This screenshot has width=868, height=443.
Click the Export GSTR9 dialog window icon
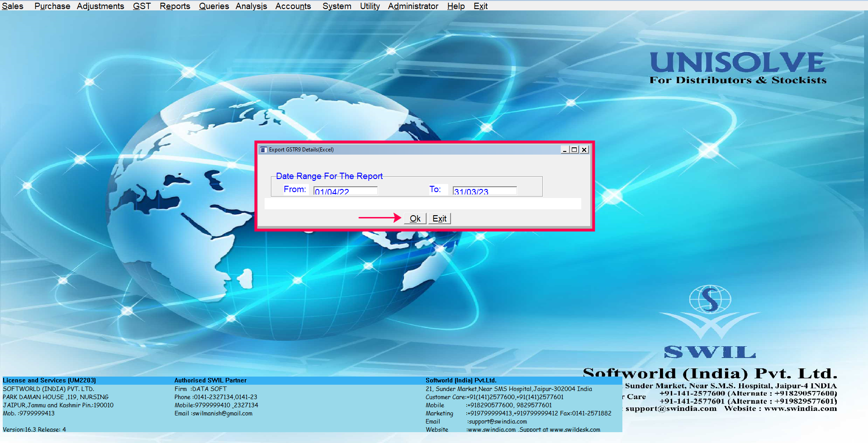click(263, 150)
